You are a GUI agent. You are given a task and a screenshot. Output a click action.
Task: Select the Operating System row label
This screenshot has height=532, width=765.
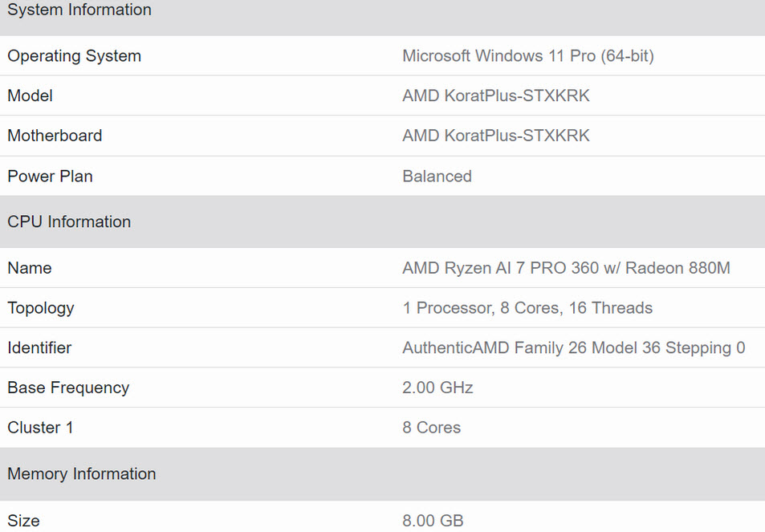[74, 56]
